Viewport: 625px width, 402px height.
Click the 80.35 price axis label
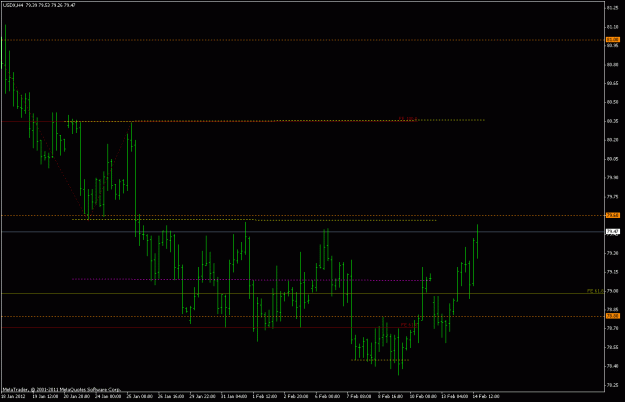pos(613,121)
